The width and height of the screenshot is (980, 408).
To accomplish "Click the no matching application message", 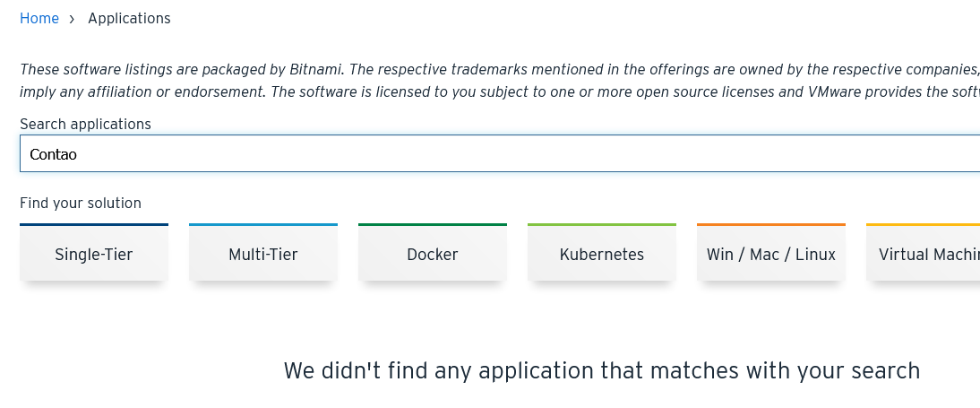I will pos(602,370).
